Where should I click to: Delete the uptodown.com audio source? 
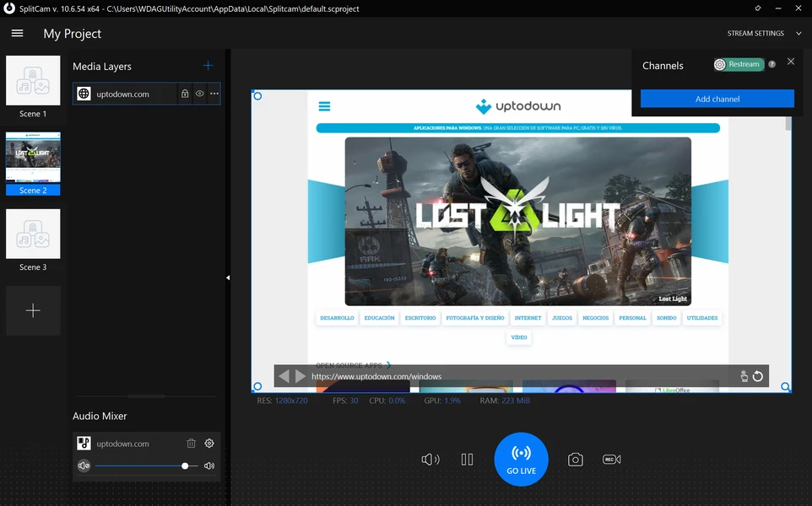click(x=192, y=444)
